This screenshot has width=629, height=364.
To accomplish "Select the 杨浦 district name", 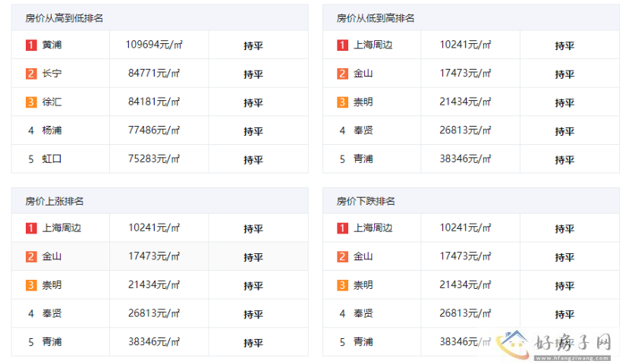I will [52, 130].
